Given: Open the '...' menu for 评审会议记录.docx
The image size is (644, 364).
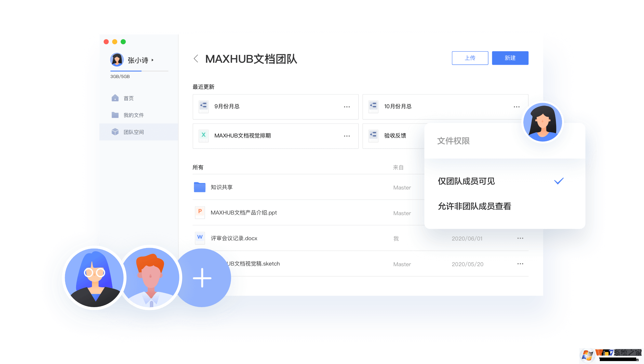Looking at the screenshot, I should (520, 238).
